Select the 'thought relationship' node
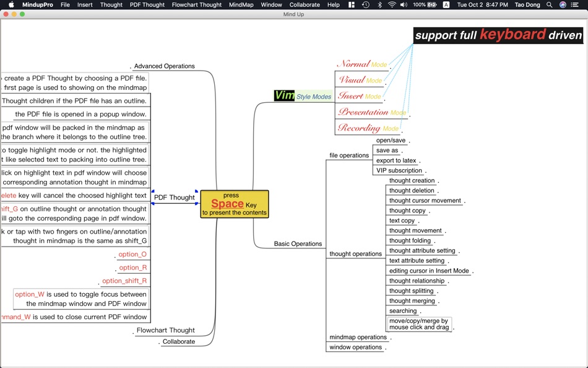The image size is (588, 368). pyautogui.click(x=417, y=281)
